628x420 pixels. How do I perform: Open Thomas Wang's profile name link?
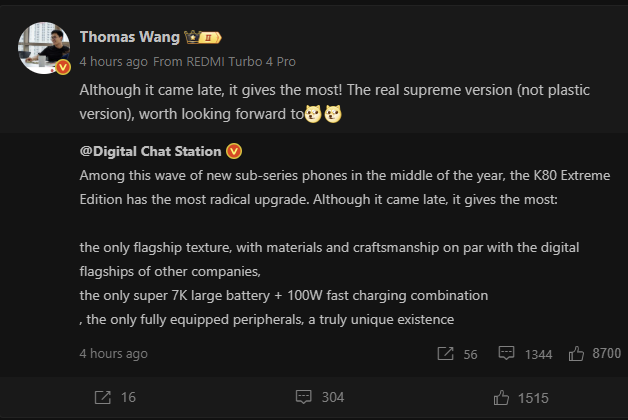pos(129,37)
